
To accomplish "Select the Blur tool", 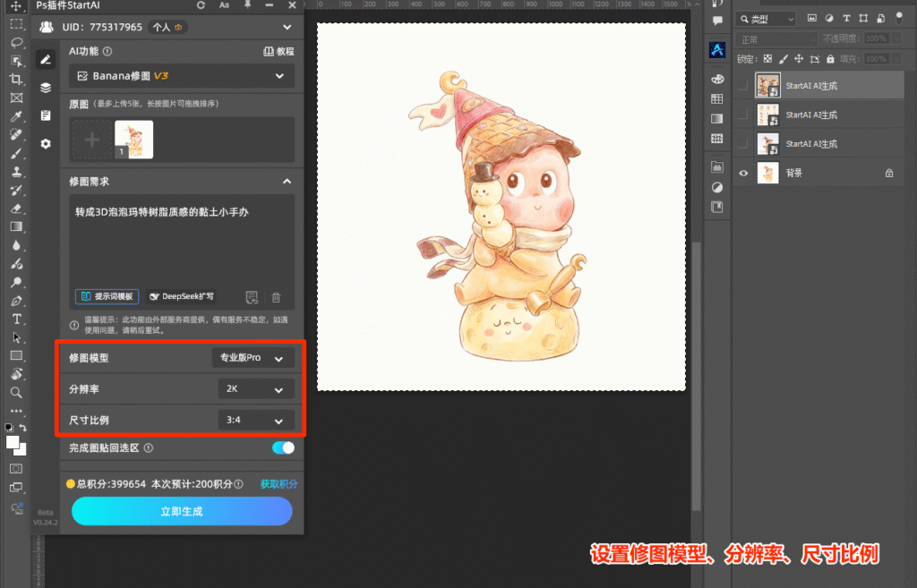I will 16,245.
